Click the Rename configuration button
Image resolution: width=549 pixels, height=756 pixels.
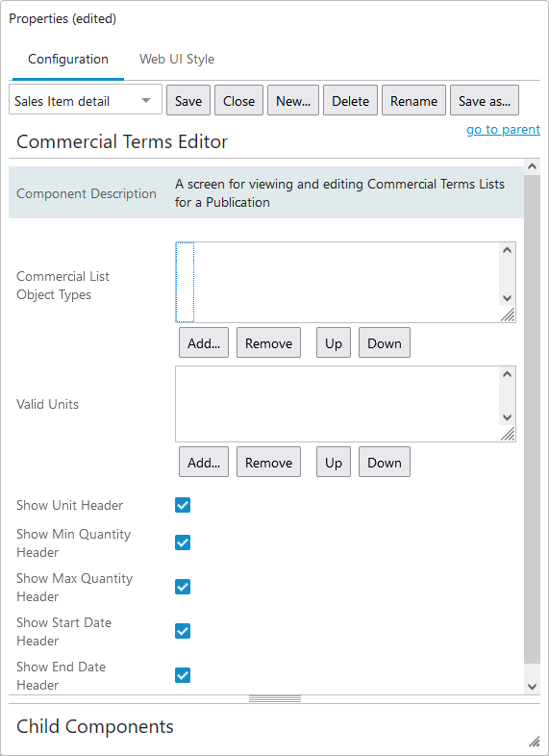coord(413,100)
